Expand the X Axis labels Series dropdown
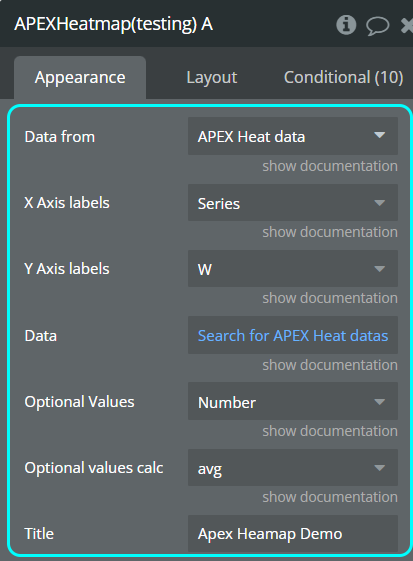This screenshot has width=413, height=561. 293,203
